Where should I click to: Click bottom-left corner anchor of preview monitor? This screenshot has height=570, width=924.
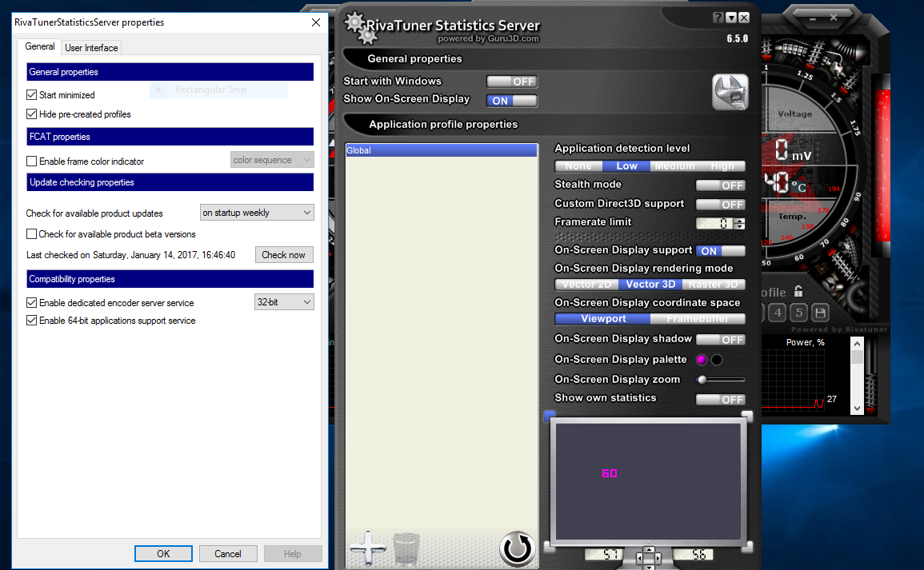click(x=549, y=547)
